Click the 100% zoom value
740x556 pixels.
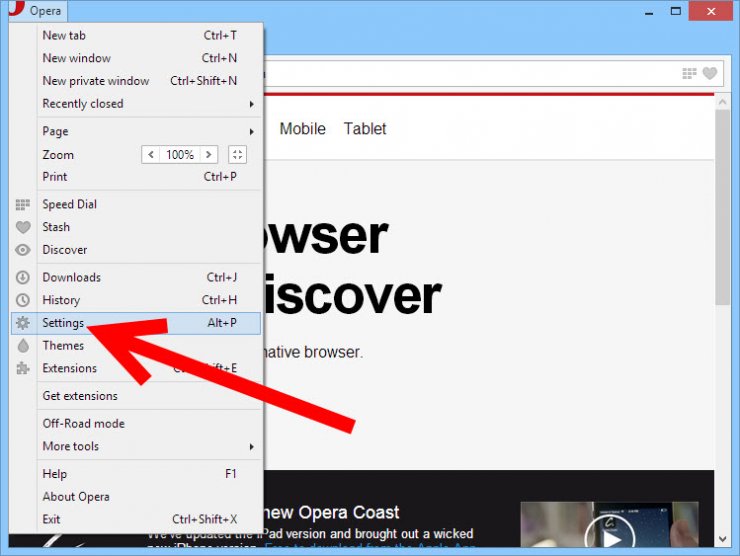pyautogui.click(x=180, y=154)
